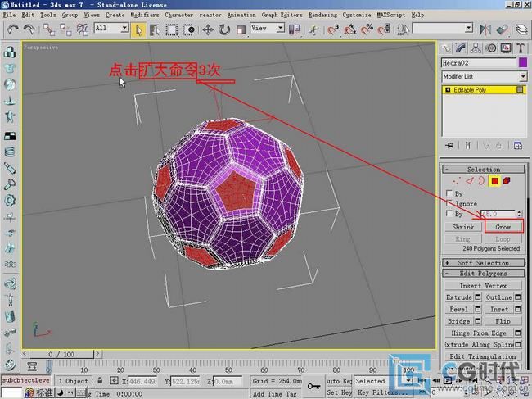Pick the Select and Scale tool
532x399 pixels.
click(x=241, y=29)
